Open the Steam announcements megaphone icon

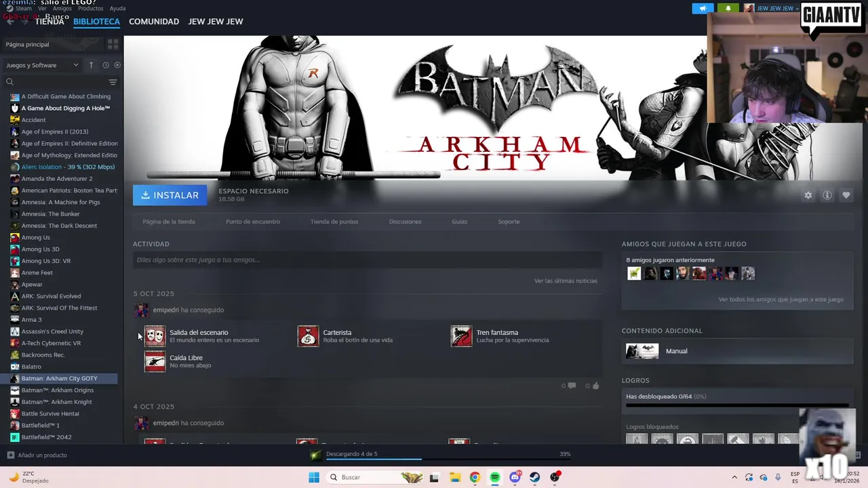click(x=703, y=8)
